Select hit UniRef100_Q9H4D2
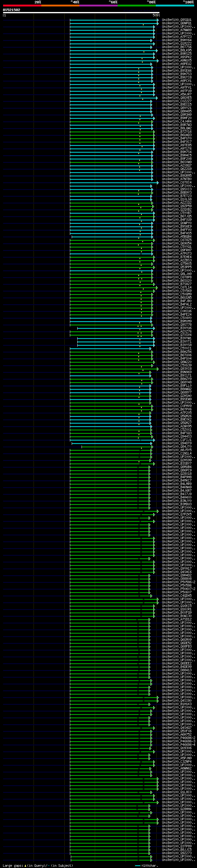This screenshot has height=868, width=197. (x=177, y=575)
